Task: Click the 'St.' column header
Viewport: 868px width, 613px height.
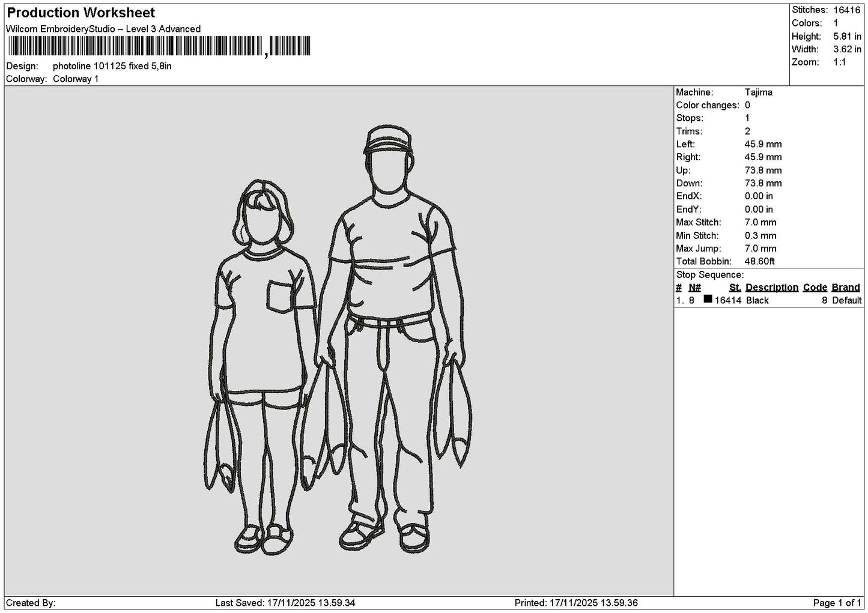Action: click(735, 288)
